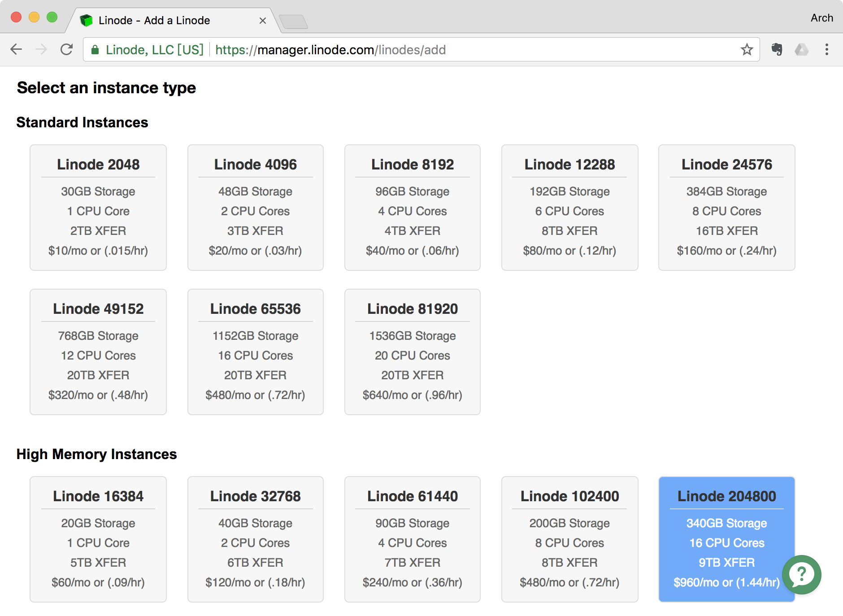Viewport: 843px width, 616px height.
Task: Click the Linode cube favicon on tab
Action: (x=86, y=21)
